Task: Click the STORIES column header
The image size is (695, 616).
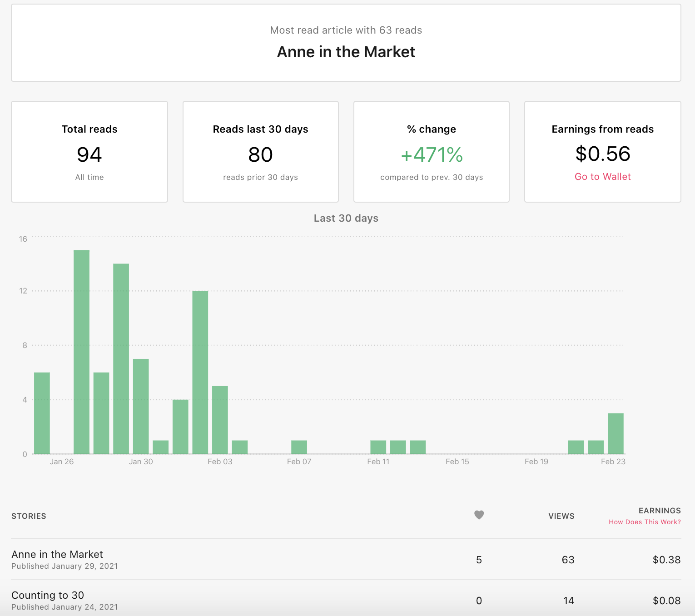Action: click(29, 516)
